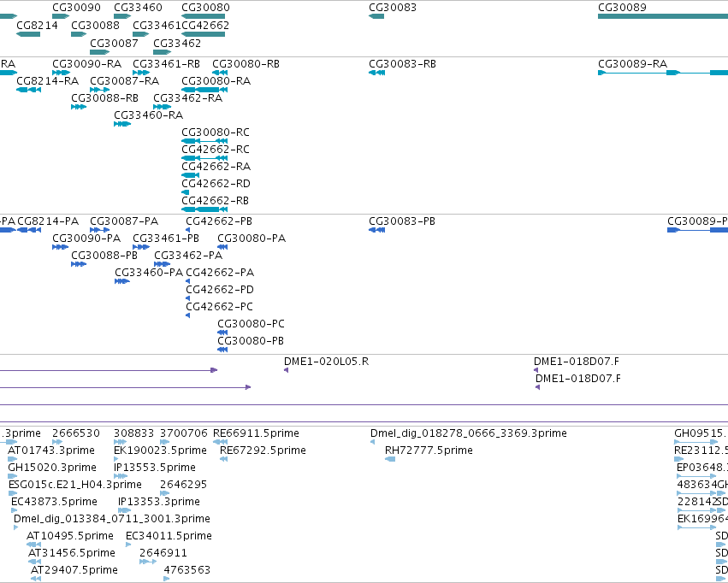Select the ESG015c.E21_H04.3prime EST
This screenshot has height=583, width=728.
coord(74,485)
